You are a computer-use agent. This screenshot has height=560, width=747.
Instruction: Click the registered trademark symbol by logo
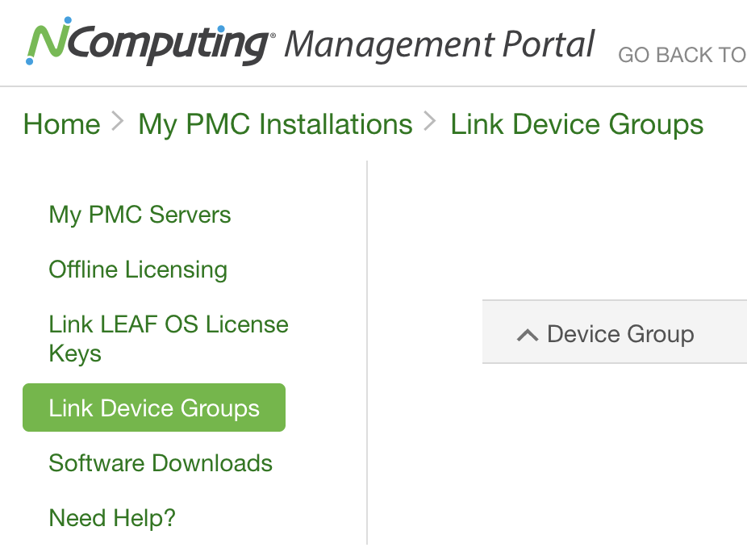(273, 36)
